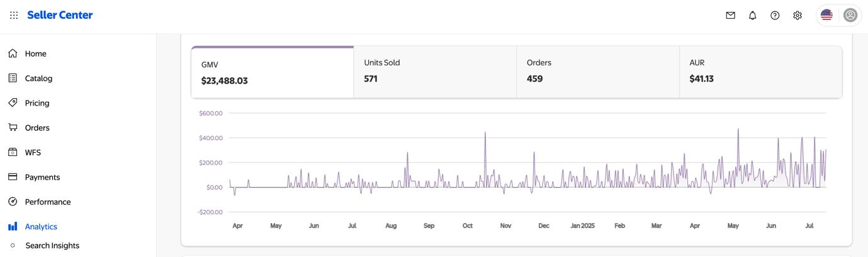This screenshot has width=868, height=257.
Task: Go to the Payments section
Action: click(42, 177)
